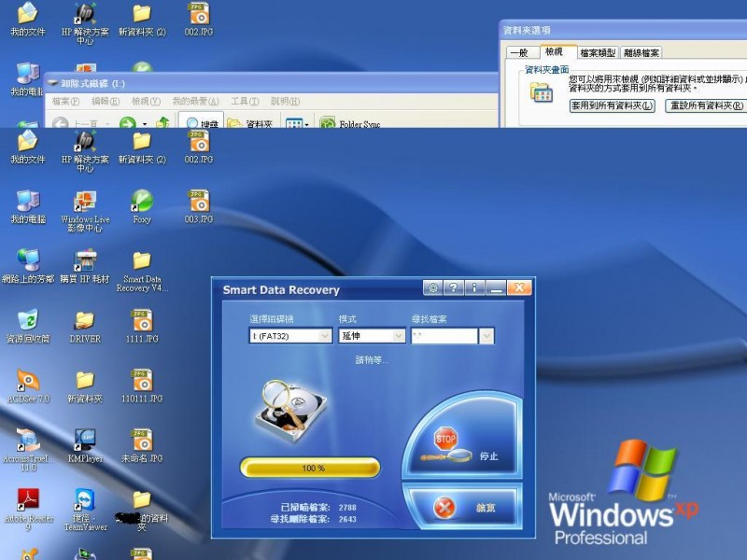The height and width of the screenshot is (560, 747).
Task: Select the 購買 HP 耗材 shortcut
Action: pyautogui.click(x=85, y=267)
